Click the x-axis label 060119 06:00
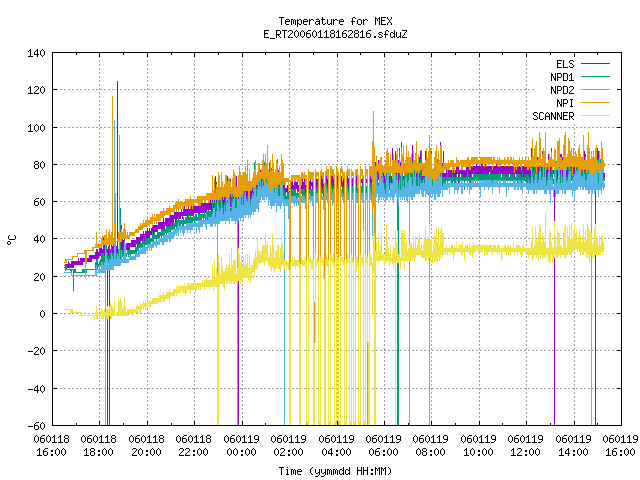This screenshot has width=640, height=480. tap(384, 446)
